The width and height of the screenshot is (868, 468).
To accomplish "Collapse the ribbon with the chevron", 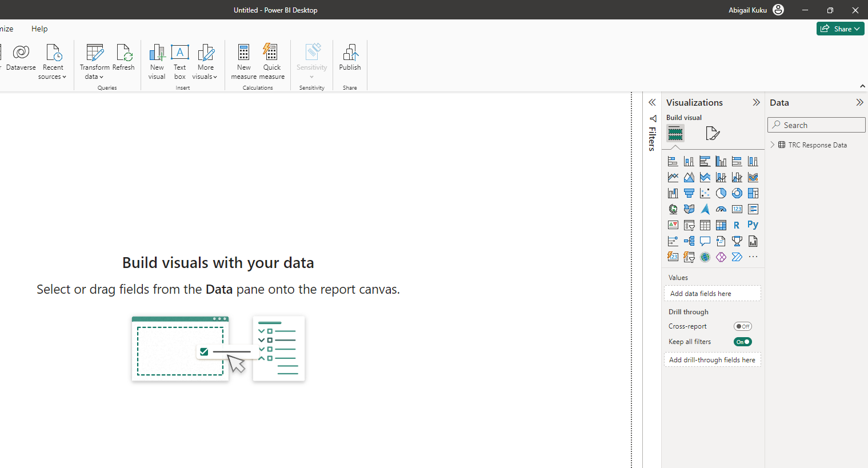I will [862, 86].
